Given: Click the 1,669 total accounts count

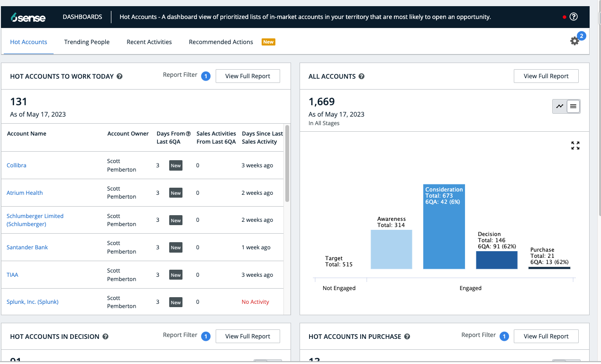Looking at the screenshot, I should [322, 101].
